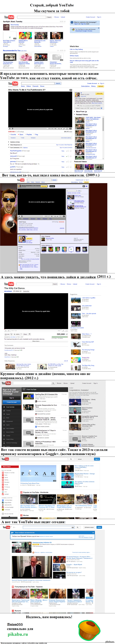115x644 pixels.
Task: Click 'Create Account' link on Spotlight homepage
Action: tap(90, 17)
